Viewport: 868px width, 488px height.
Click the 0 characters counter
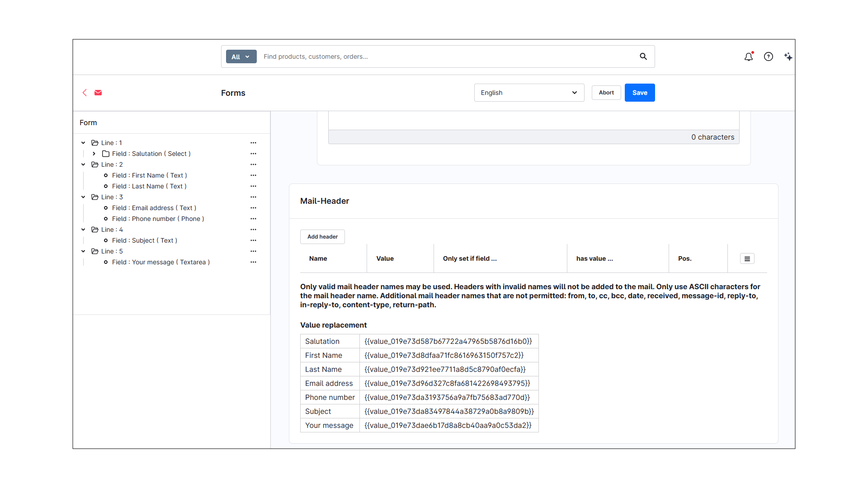click(x=712, y=137)
